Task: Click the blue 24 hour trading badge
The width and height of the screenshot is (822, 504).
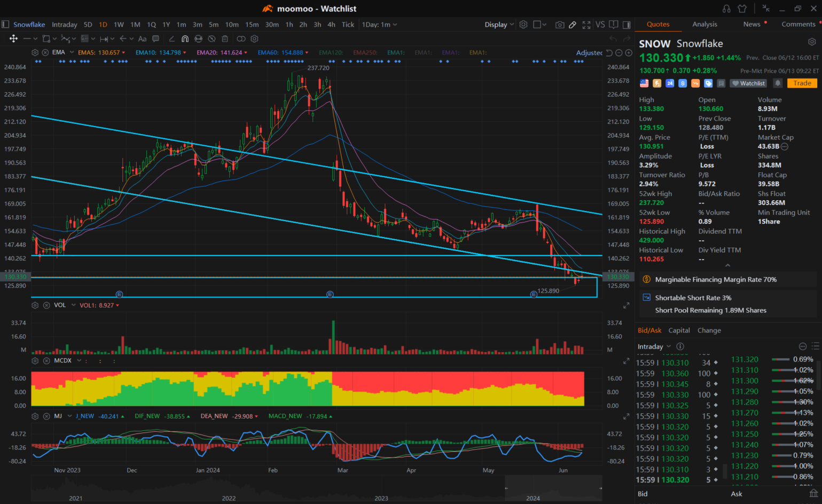Action: click(x=670, y=83)
